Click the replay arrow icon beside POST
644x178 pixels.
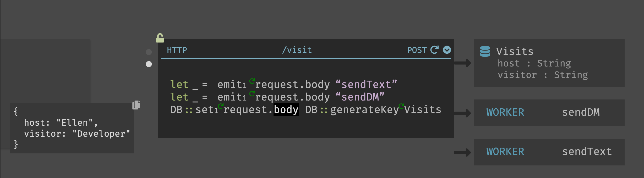click(x=434, y=50)
